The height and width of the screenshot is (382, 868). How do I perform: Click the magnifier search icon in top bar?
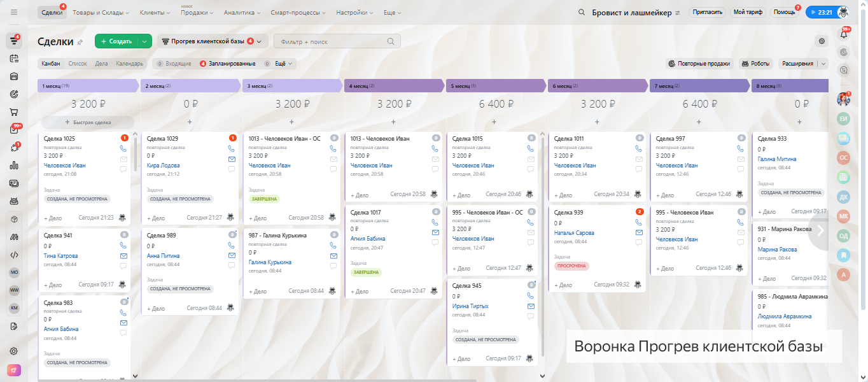(581, 12)
